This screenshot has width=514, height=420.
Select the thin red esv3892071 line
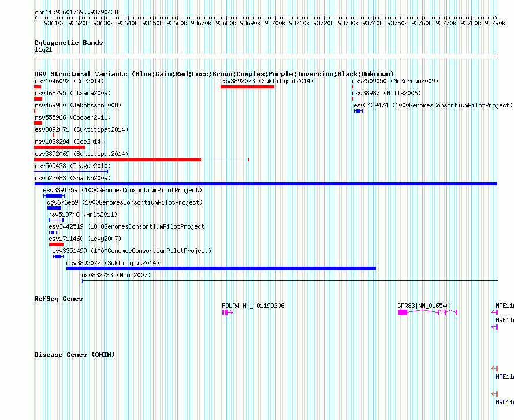pyautogui.click(x=44, y=135)
